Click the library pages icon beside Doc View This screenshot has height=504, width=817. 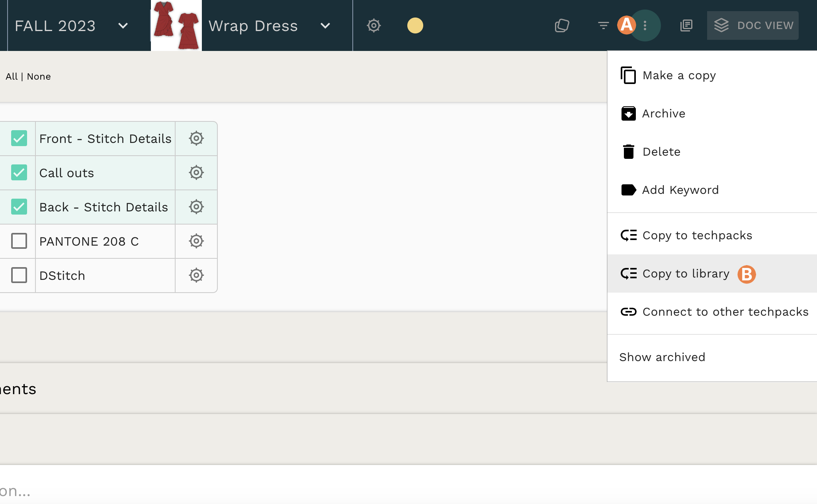(x=686, y=25)
